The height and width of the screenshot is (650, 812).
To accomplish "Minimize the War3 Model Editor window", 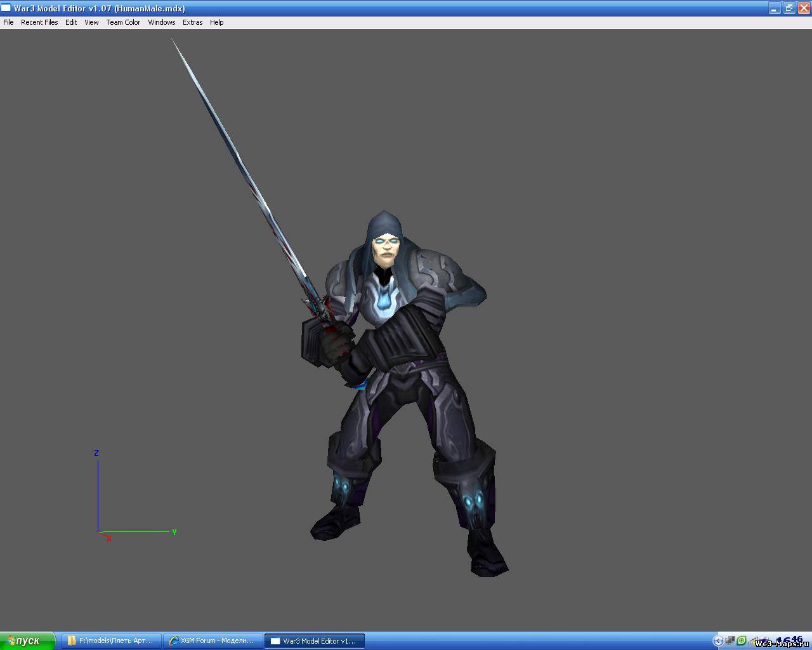I will [775, 8].
